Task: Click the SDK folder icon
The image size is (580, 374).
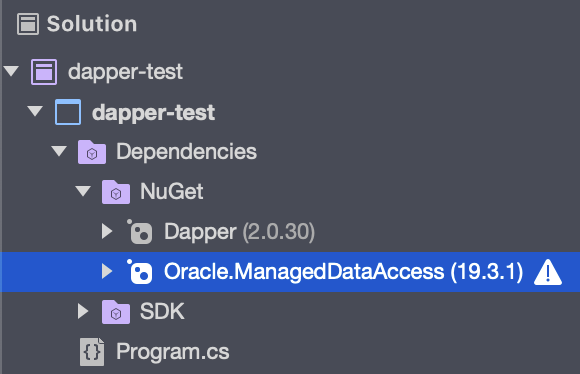Action: 116,312
